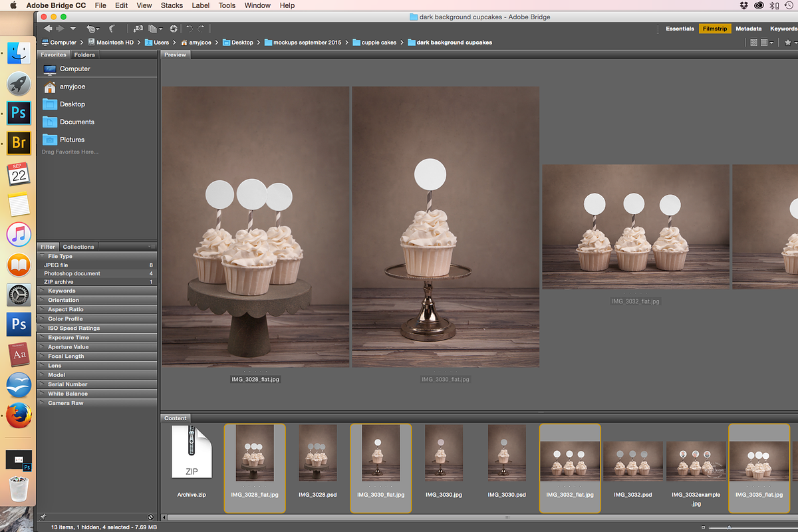Open Launchpad rocket in the Dock
This screenshot has height=532, width=798.
tap(19, 83)
